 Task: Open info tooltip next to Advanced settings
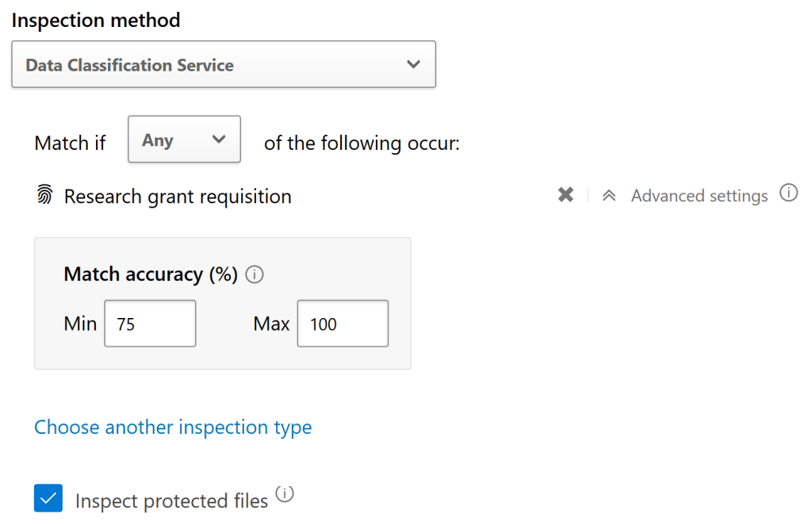coord(788,193)
